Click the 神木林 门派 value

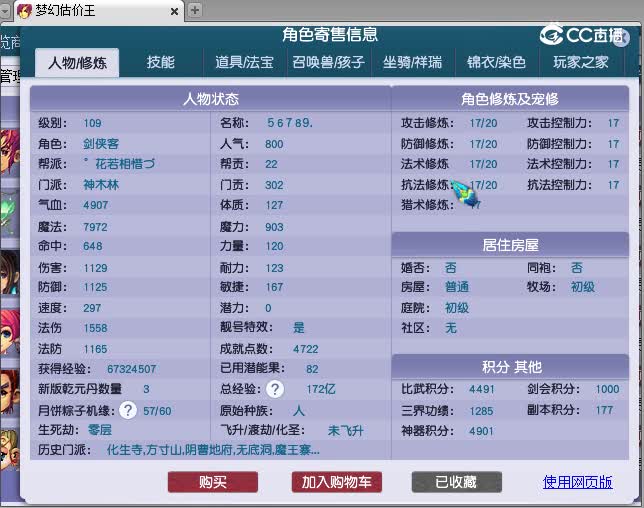point(101,185)
